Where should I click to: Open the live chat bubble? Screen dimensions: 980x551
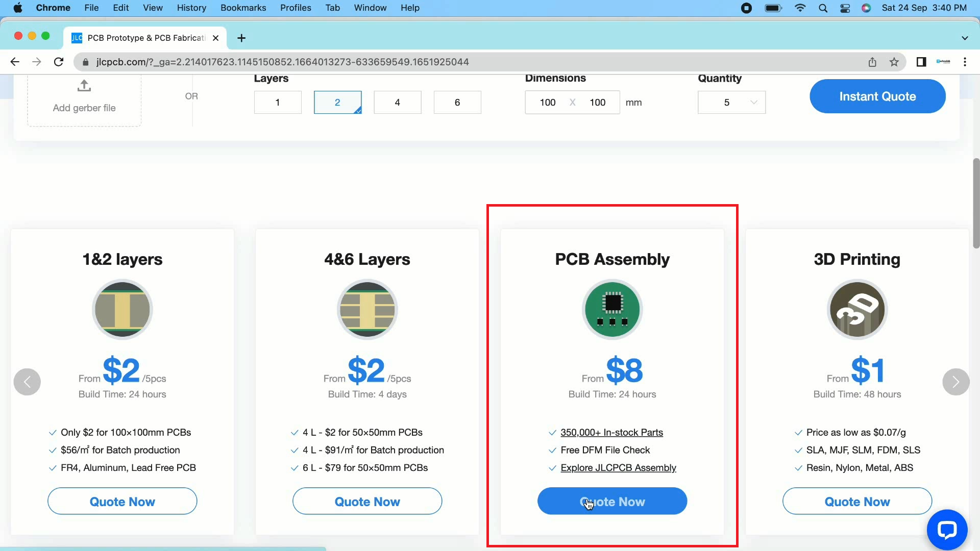947,530
